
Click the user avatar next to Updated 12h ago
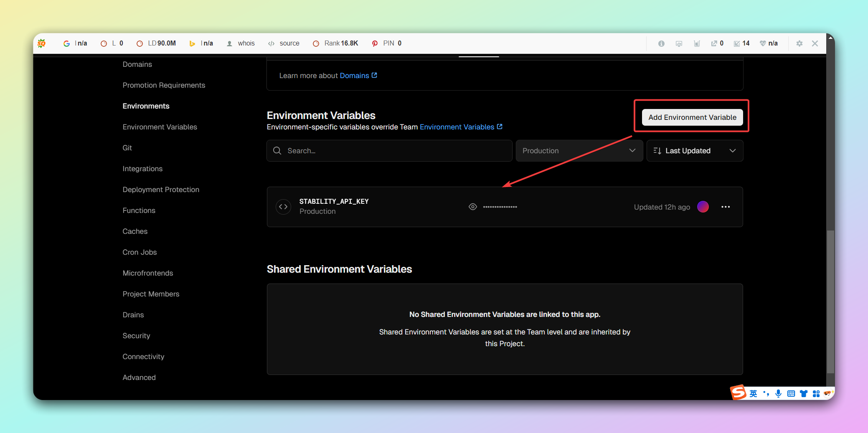(x=703, y=207)
